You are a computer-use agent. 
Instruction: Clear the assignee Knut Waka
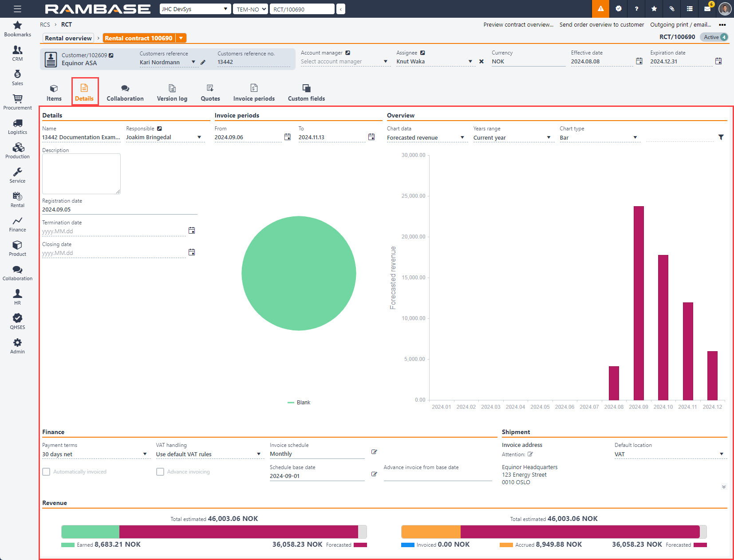coord(481,62)
